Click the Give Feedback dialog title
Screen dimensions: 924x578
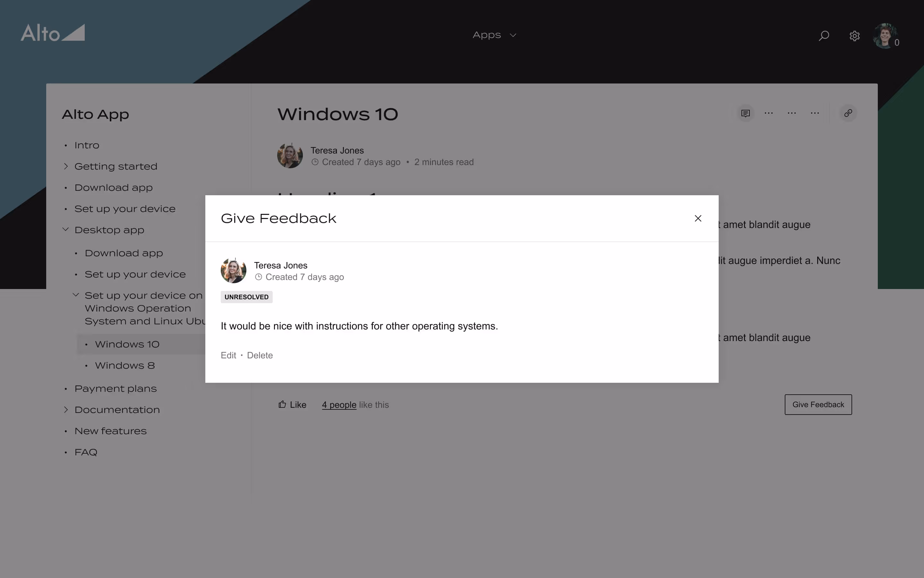(278, 218)
